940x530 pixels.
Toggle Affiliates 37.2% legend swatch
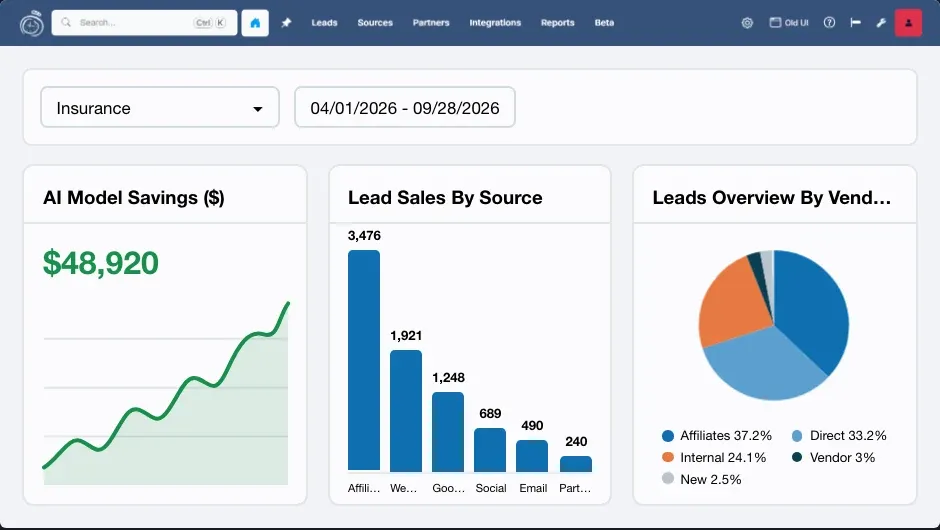coord(668,436)
